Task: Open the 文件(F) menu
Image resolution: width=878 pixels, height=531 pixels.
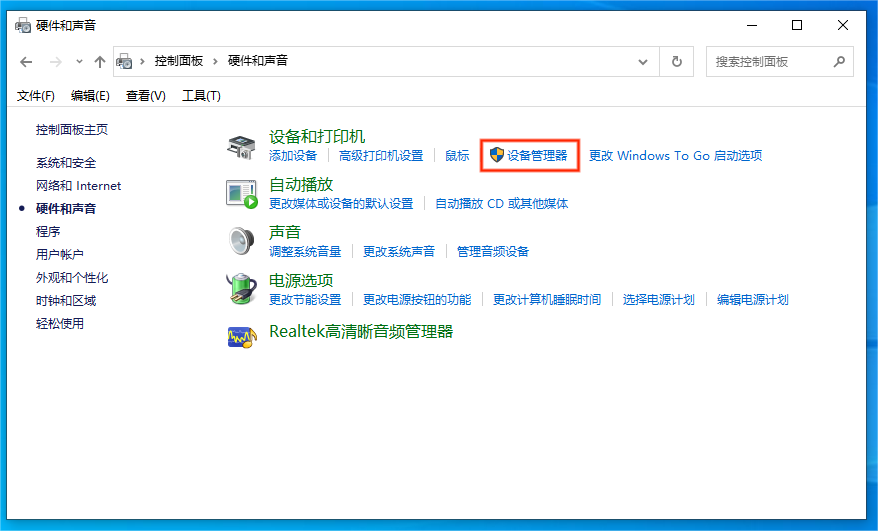Action: 36,95
